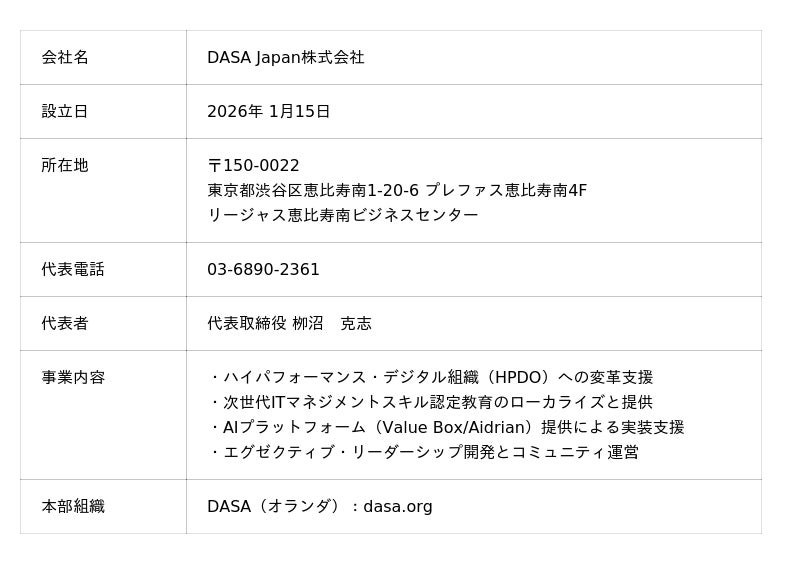Click the エグゼクティブ・リーダーシップ開発 bullet line
800x564 pixels.
tap(423, 452)
